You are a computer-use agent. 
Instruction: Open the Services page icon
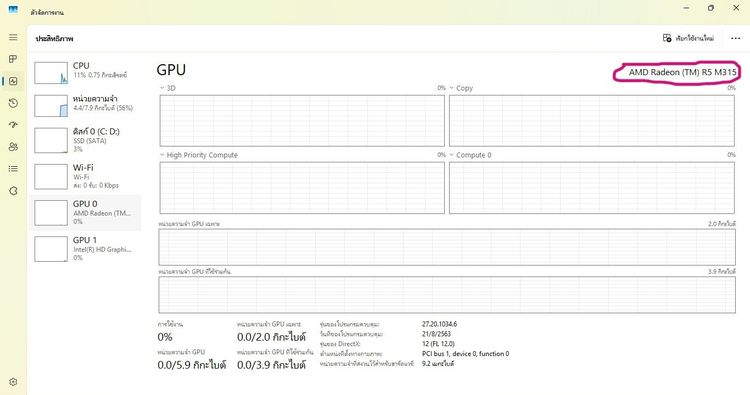(x=13, y=191)
